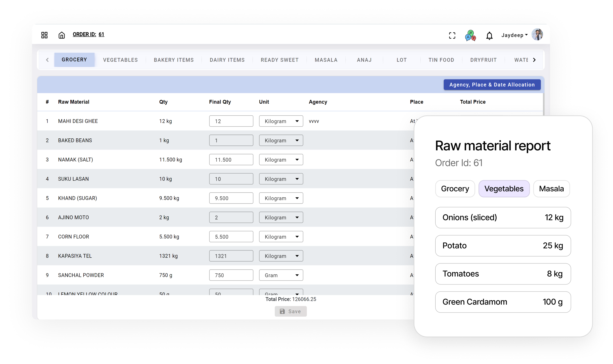613x364 pixels.
Task: Switch to the DAIRY ITEMS tab
Action: click(227, 60)
